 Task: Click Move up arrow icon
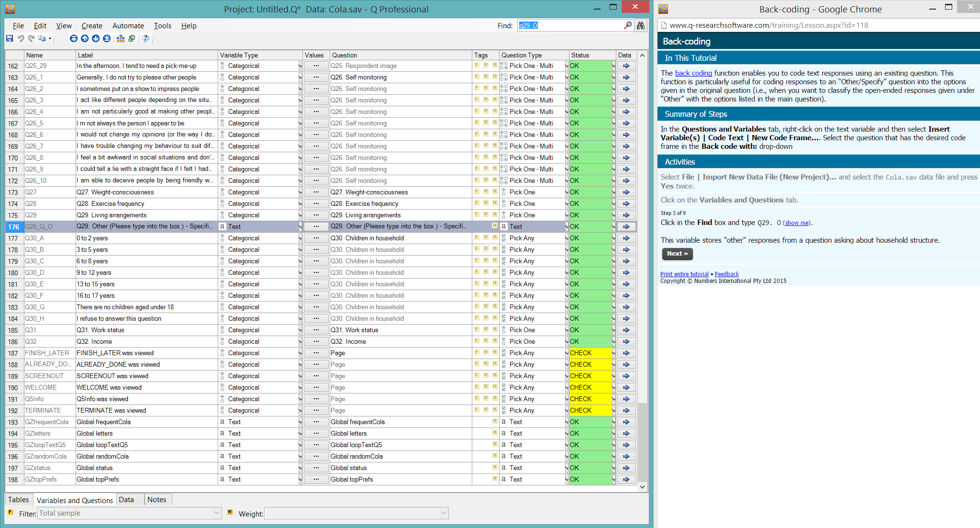point(85,38)
